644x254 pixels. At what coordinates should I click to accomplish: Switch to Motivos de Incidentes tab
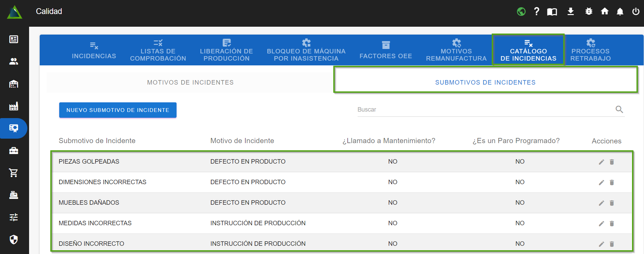click(190, 82)
